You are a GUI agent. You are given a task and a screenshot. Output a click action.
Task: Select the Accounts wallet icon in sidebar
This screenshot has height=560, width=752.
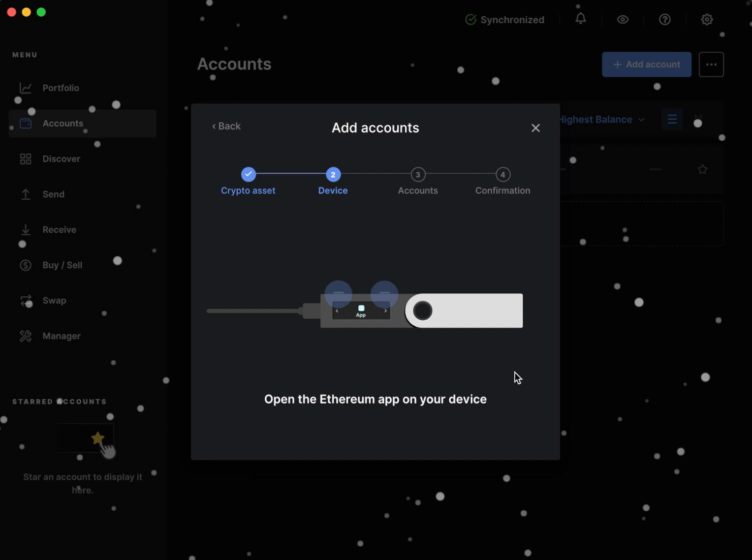[26, 124]
